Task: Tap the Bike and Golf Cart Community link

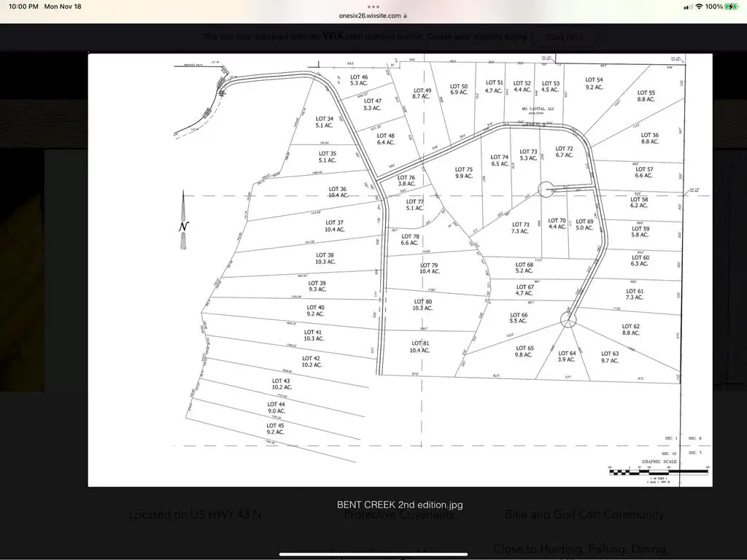Action: click(x=584, y=514)
